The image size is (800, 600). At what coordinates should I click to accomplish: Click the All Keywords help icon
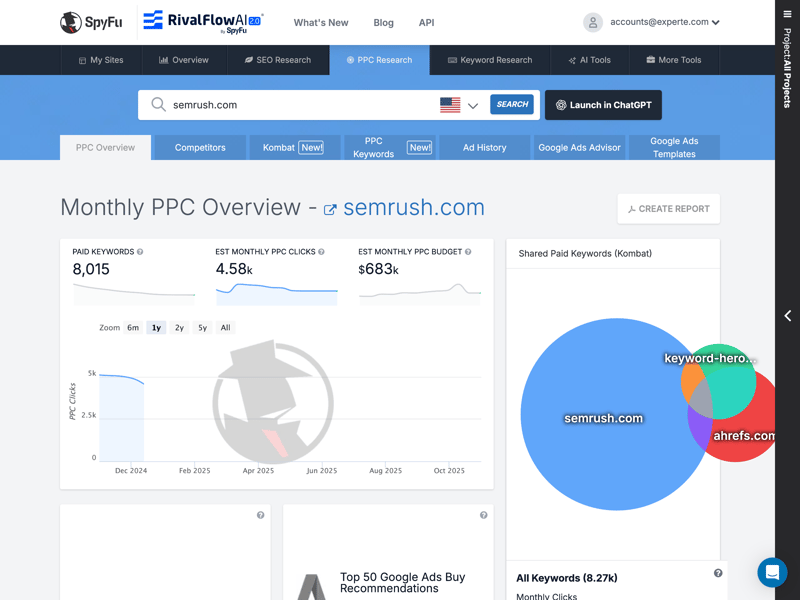[x=718, y=573]
